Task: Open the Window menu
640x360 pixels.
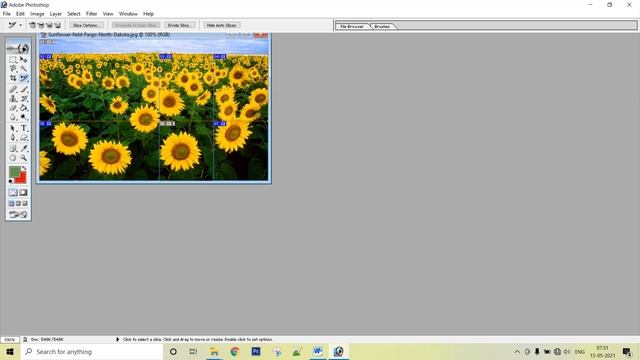Action: 128,14
